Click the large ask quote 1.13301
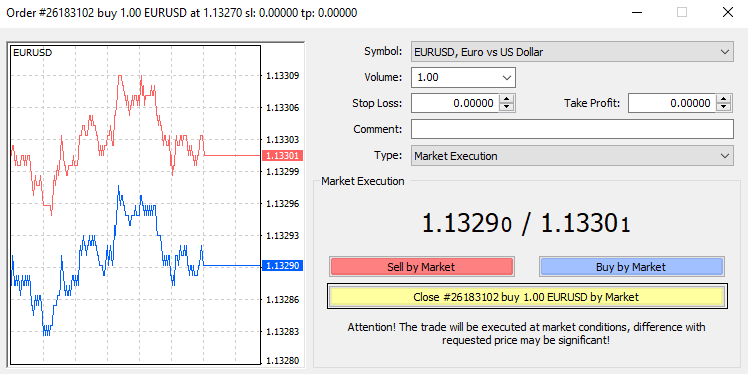 click(x=586, y=223)
